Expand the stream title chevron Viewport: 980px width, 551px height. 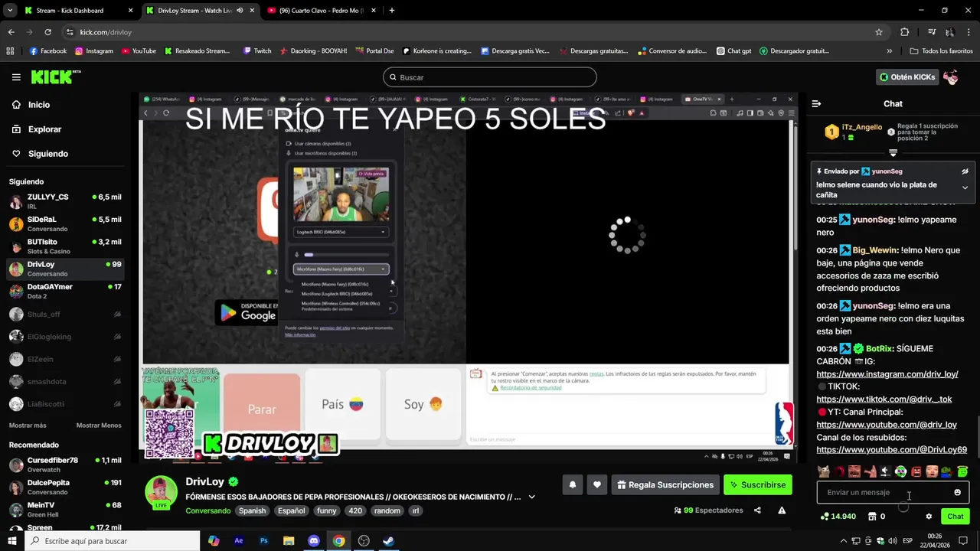531,497
